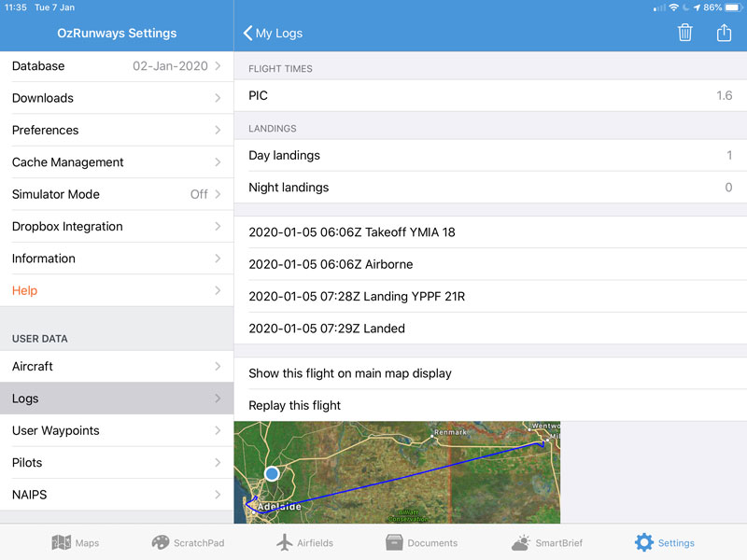
Task: Expand the Aircraft row chevron
Action: coord(218,366)
